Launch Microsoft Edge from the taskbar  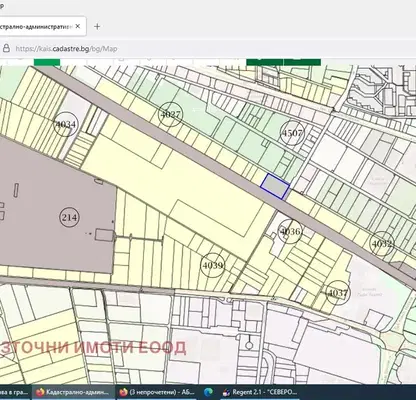tap(208, 392)
